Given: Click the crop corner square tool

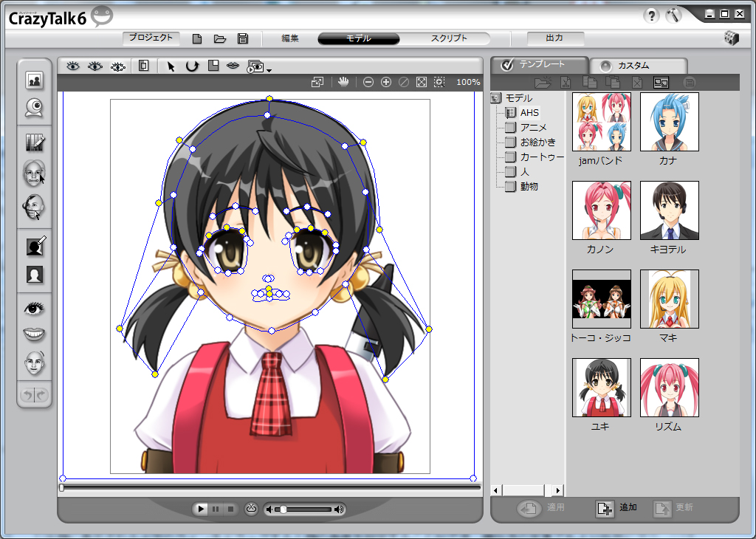Looking at the screenshot, I should [213, 66].
